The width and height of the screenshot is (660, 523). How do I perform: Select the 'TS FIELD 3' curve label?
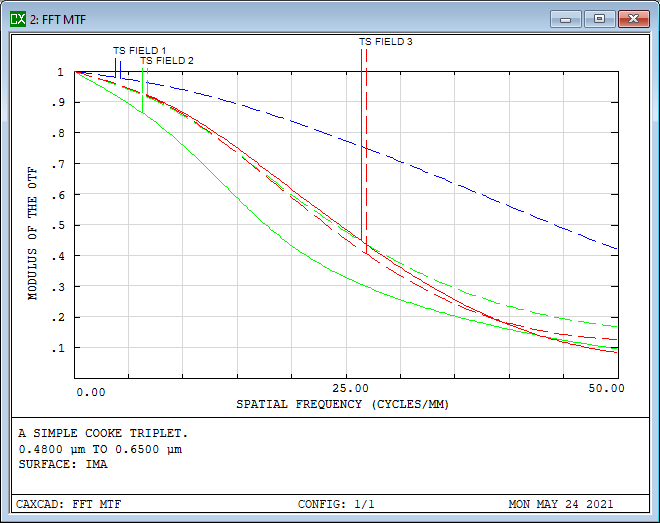tap(386, 42)
